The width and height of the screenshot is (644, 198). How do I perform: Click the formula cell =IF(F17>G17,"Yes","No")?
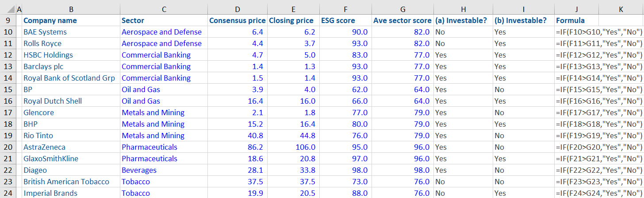[x=599, y=113]
